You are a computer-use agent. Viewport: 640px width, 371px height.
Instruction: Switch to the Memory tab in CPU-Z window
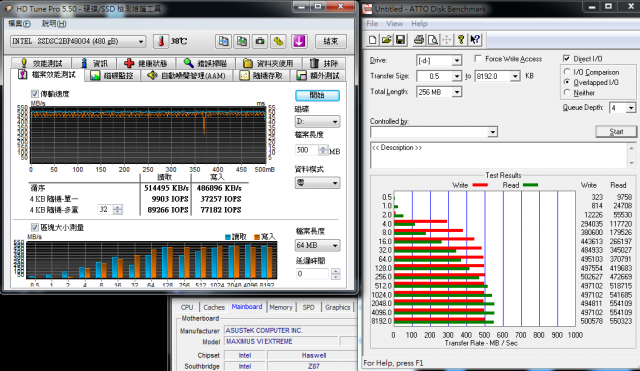click(281, 307)
